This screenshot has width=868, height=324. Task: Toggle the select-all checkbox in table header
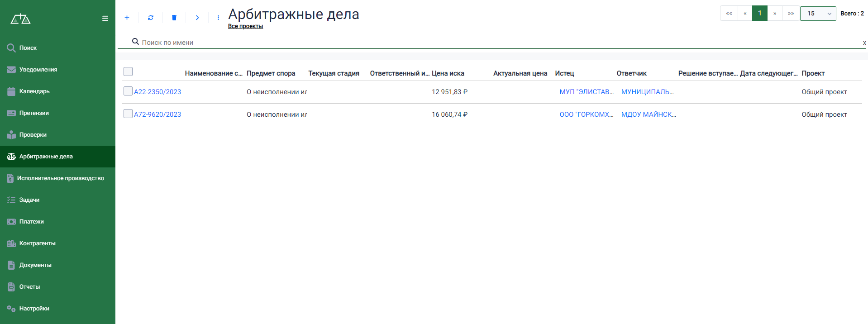tap(128, 71)
